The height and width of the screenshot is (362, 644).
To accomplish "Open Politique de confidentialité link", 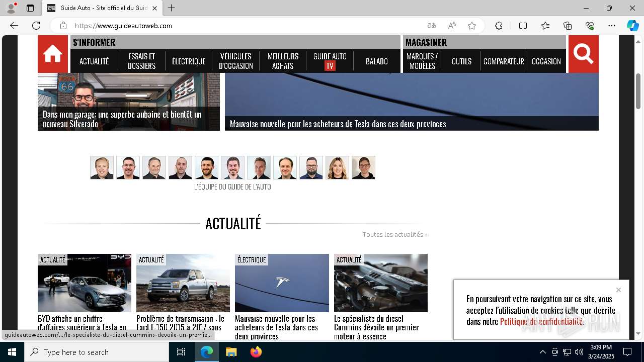I will click(x=541, y=322).
